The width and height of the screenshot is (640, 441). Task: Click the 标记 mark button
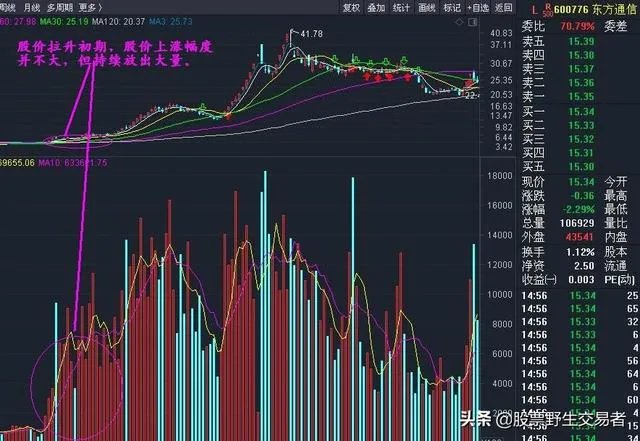coord(452,7)
